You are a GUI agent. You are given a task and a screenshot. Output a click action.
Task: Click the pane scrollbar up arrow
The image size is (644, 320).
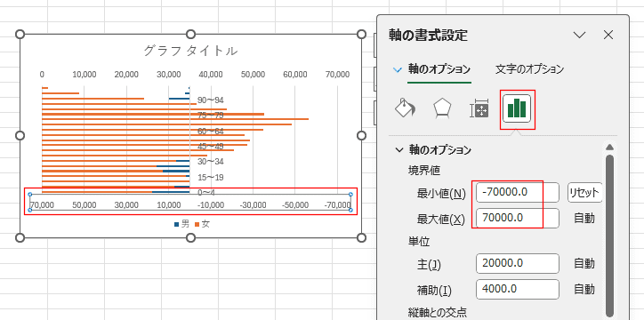click(610, 147)
